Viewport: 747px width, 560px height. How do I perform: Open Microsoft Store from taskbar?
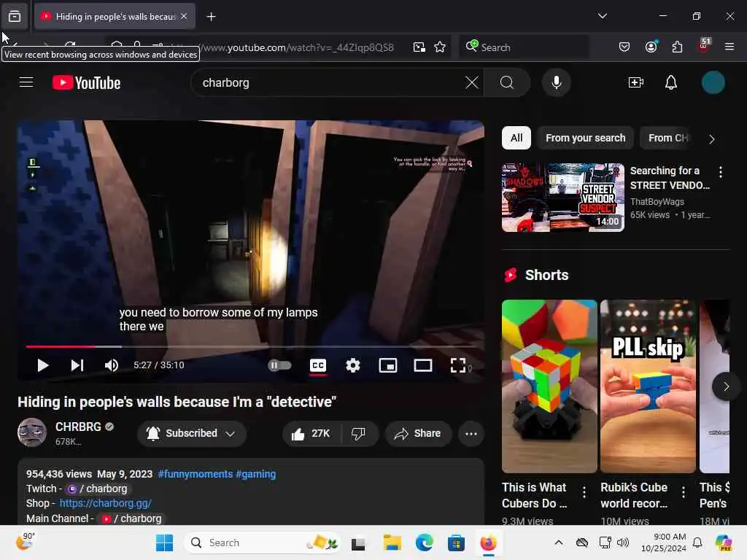[x=456, y=542]
